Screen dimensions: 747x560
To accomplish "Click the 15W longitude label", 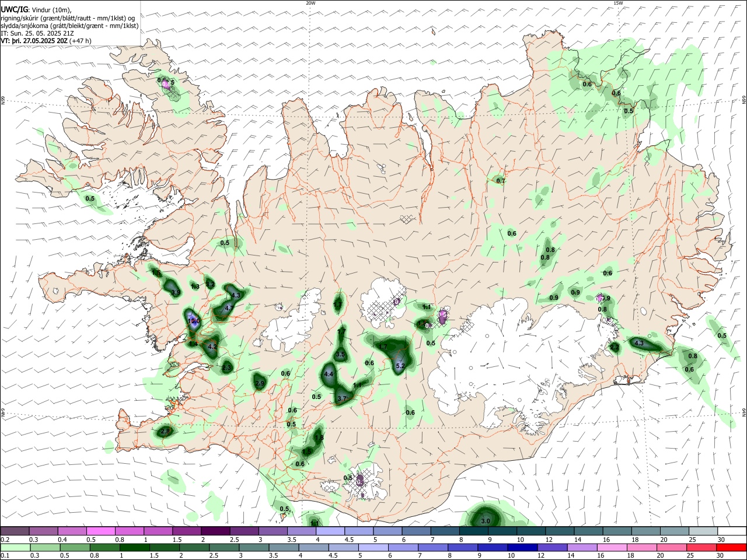I will 618,3.
